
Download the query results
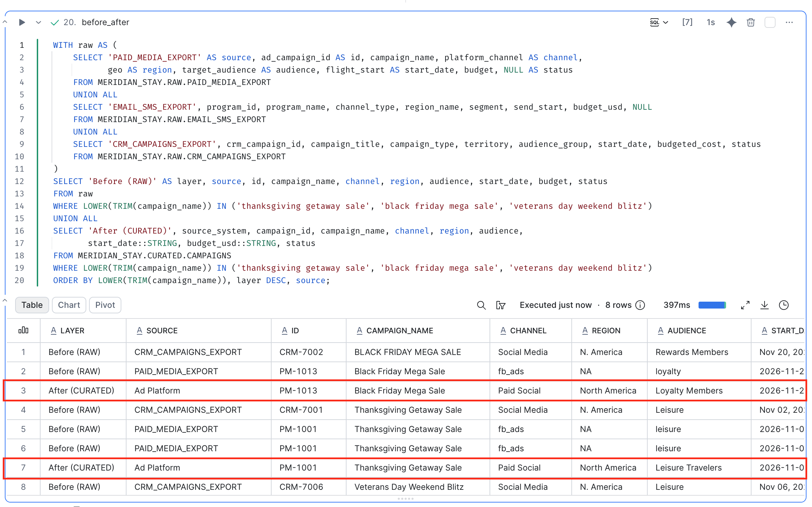tap(765, 305)
